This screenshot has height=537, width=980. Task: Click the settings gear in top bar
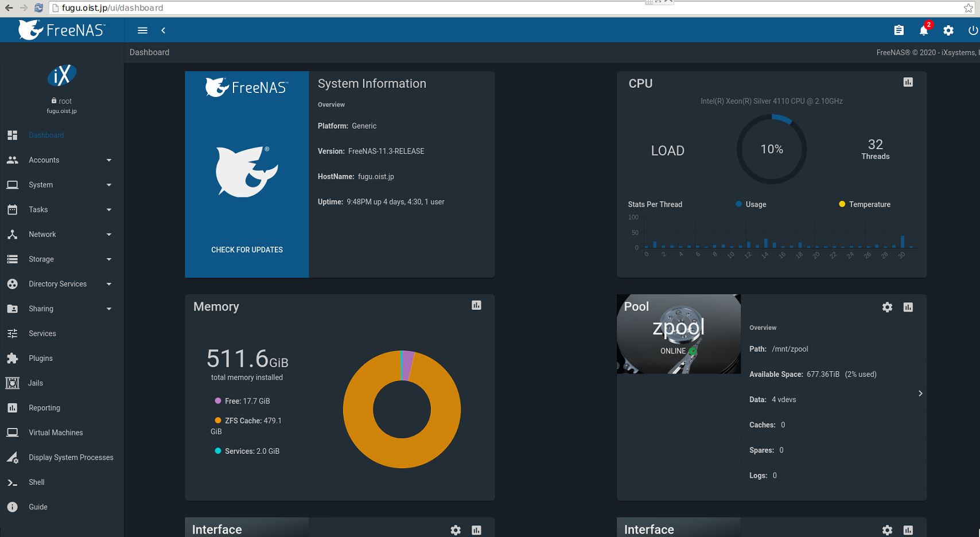coord(948,30)
